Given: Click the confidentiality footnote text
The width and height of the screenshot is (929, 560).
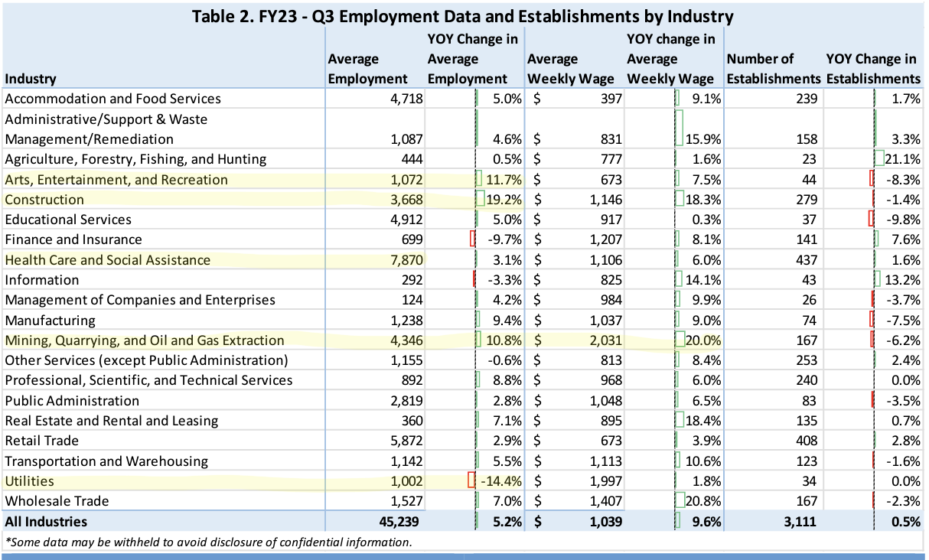Looking at the screenshot, I should click(x=209, y=542).
